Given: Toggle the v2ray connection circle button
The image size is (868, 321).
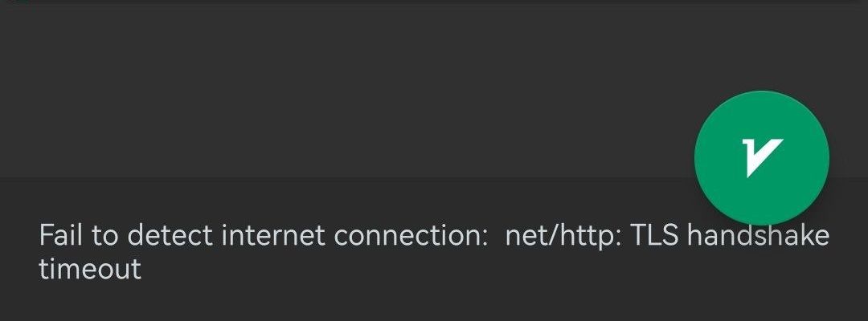Looking at the screenshot, I should point(761,157).
